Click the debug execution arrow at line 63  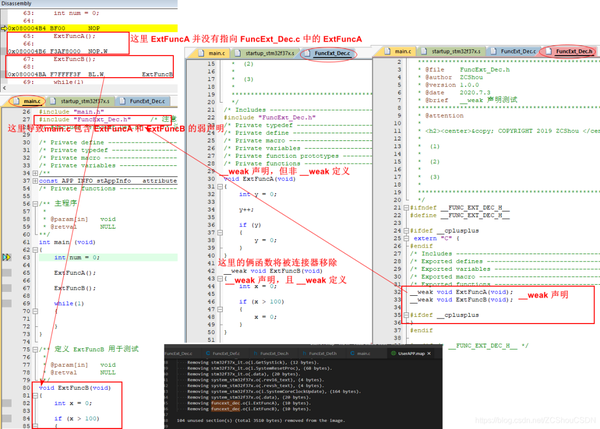(7, 257)
